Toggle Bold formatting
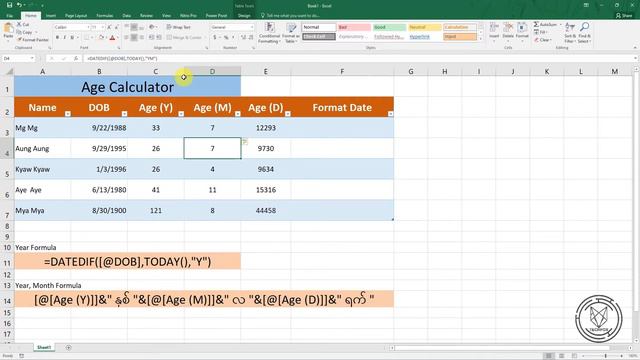The width and height of the screenshot is (640, 360). coord(57,38)
